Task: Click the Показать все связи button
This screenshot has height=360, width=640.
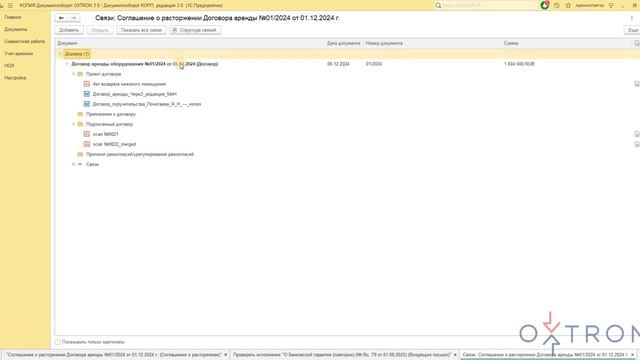Action: [x=141, y=30]
